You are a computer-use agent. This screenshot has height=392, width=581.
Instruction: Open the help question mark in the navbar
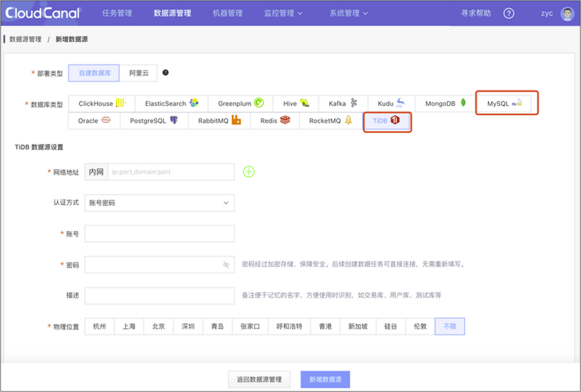[x=509, y=13]
